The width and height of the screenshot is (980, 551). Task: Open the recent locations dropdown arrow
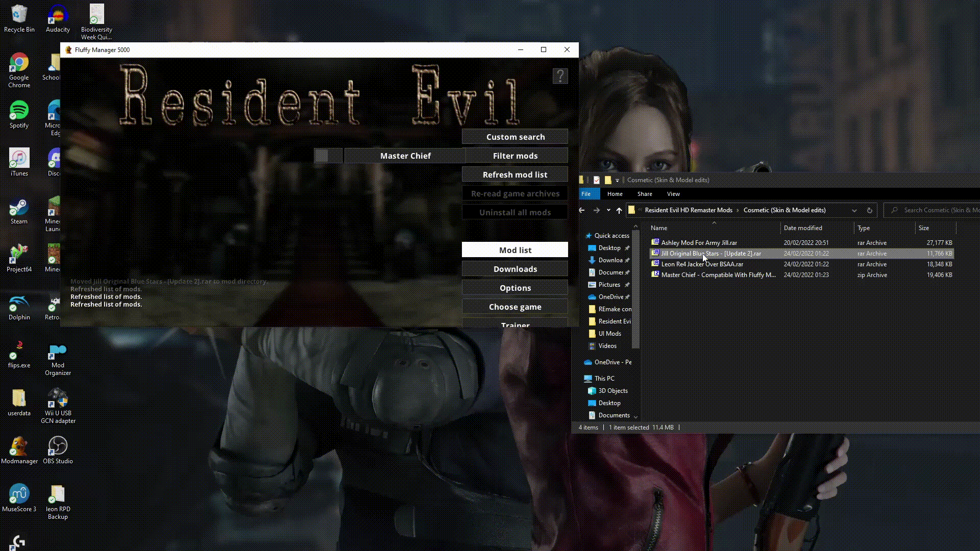[x=608, y=210]
